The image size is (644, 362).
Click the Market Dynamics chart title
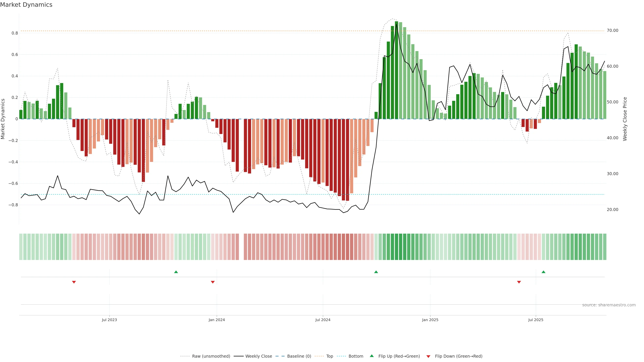[x=26, y=5]
